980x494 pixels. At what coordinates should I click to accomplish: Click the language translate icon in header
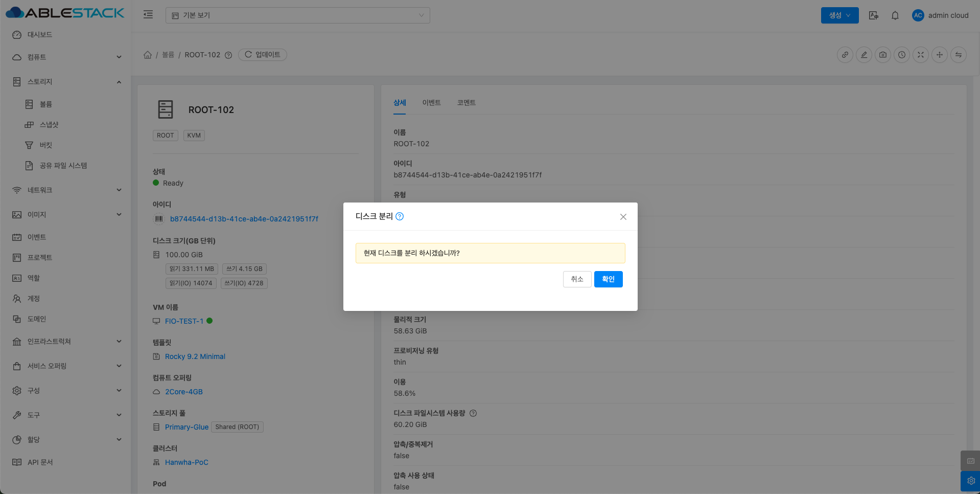[x=873, y=15]
